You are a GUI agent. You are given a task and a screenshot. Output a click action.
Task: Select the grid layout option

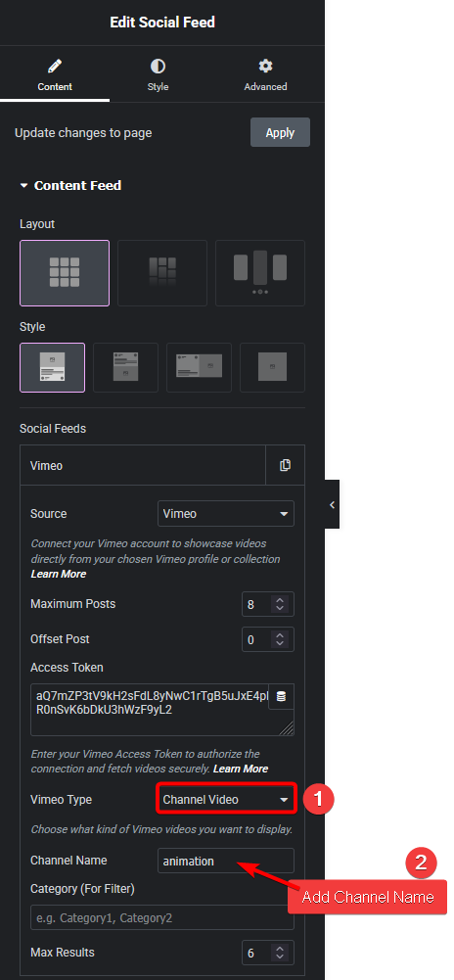pyautogui.click(x=65, y=273)
